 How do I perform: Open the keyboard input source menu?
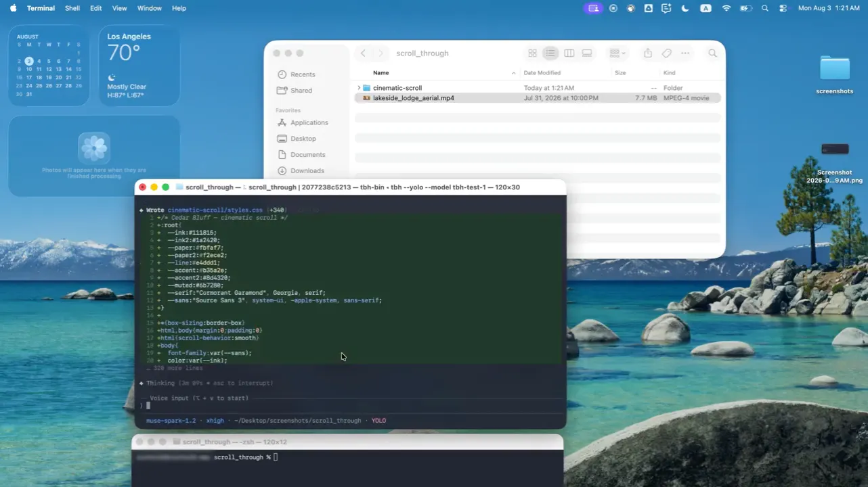click(x=706, y=8)
